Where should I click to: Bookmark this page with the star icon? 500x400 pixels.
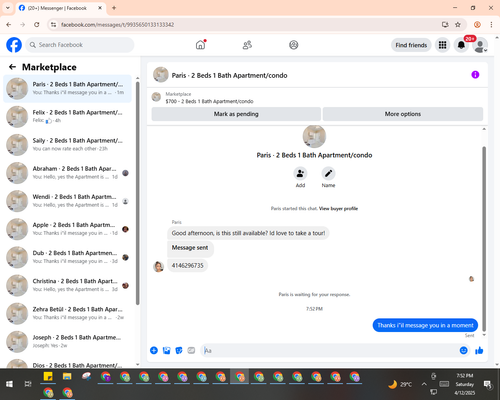click(458, 25)
